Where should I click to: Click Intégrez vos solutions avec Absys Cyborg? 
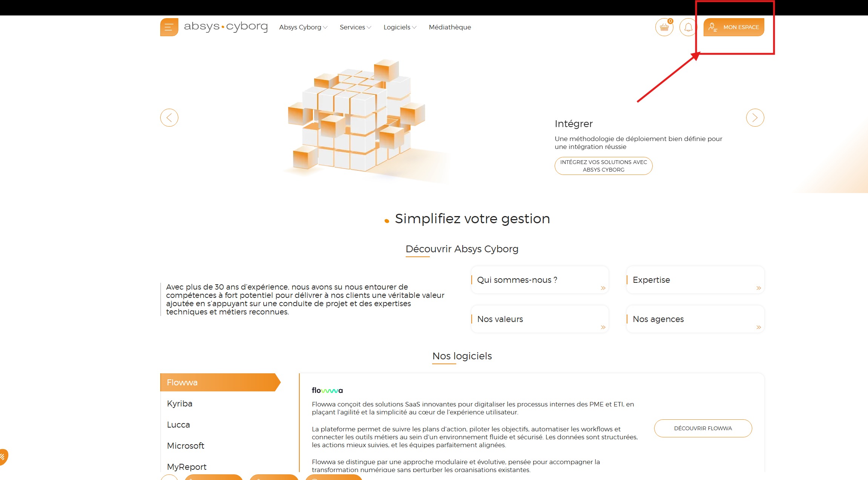(x=603, y=166)
